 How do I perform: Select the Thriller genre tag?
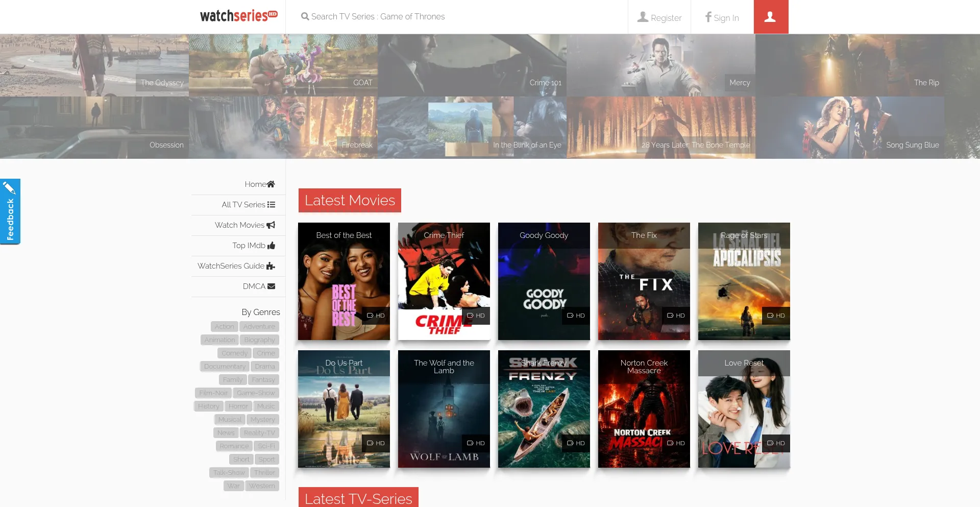pos(264,473)
